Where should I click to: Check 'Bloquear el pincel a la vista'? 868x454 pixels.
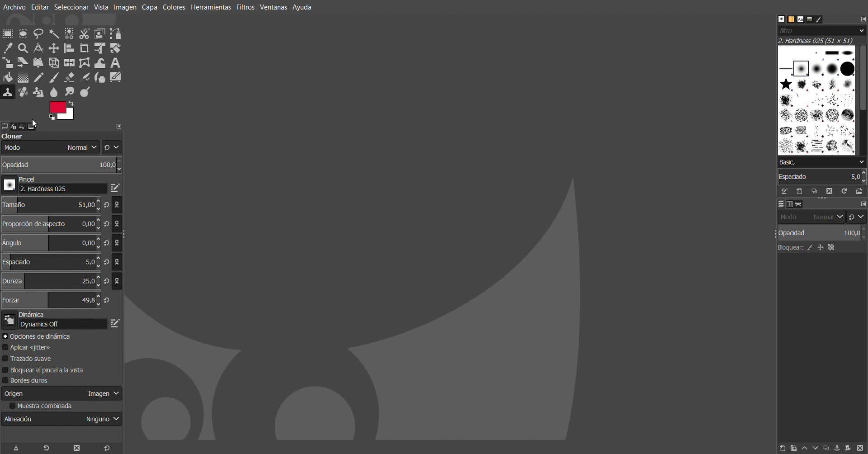(x=5, y=370)
